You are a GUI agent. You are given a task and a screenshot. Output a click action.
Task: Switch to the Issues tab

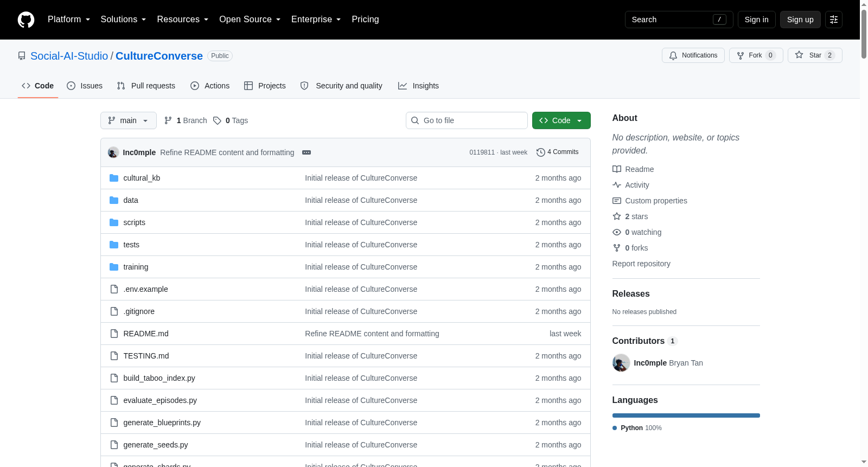(85, 86)
